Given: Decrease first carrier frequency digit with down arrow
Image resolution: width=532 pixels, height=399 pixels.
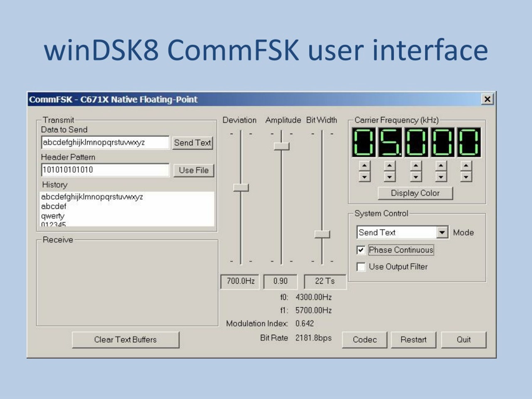Looking at the screenshot, I should point(365,177).
